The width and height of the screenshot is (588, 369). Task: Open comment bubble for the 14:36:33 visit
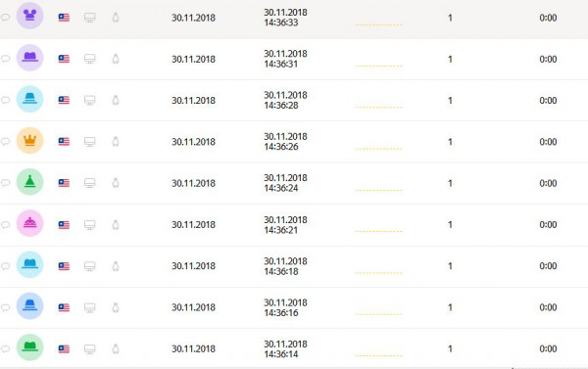click(x=5, y=18)
